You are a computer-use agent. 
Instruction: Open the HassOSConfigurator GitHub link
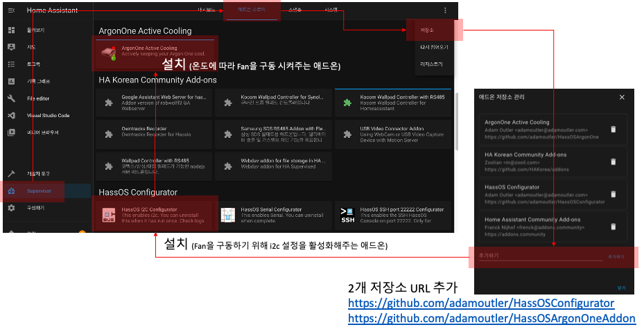481,304
